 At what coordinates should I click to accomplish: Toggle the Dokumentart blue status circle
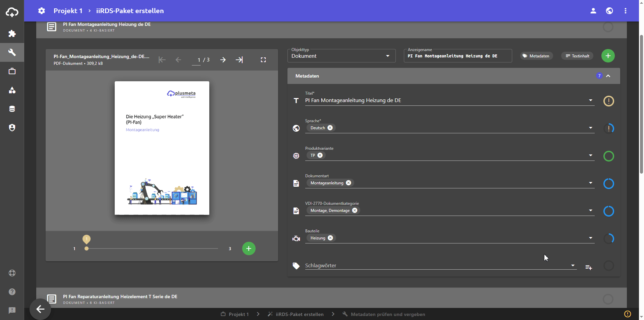608,184
